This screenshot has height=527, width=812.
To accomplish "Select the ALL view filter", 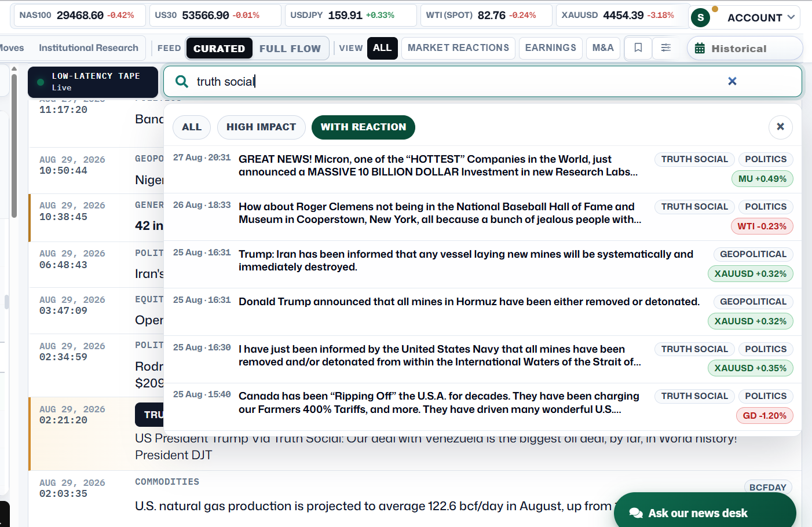I will click(382, 48).
